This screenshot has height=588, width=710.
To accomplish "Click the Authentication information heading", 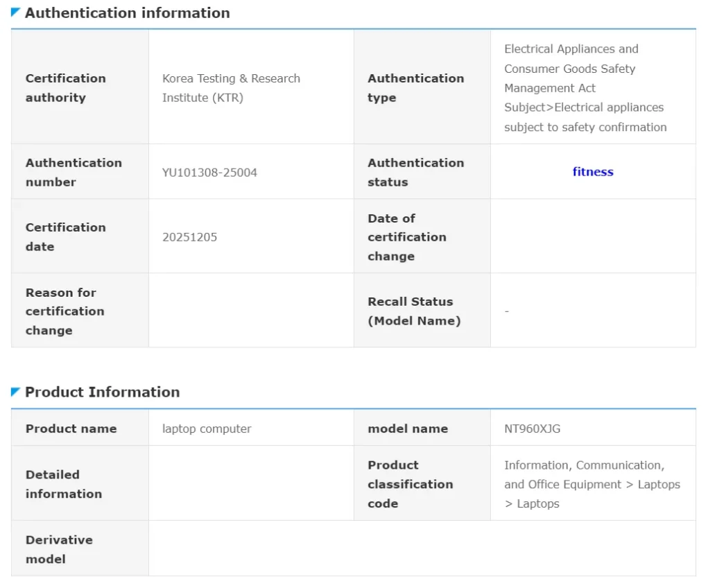I will [x=127, y=12].
